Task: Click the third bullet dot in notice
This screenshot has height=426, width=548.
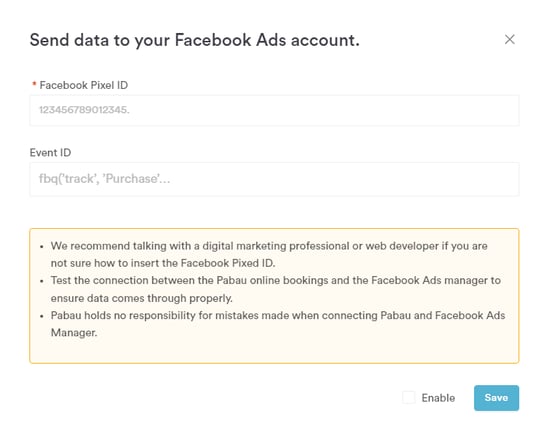Action: (42, 316)
